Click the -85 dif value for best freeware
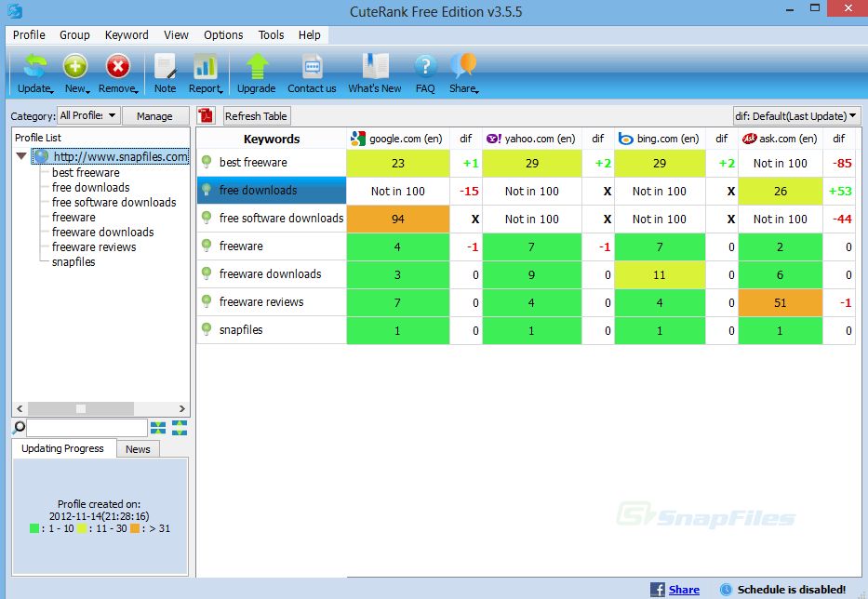Viewport: 868px width, 599px height. [x=842, y=163]
